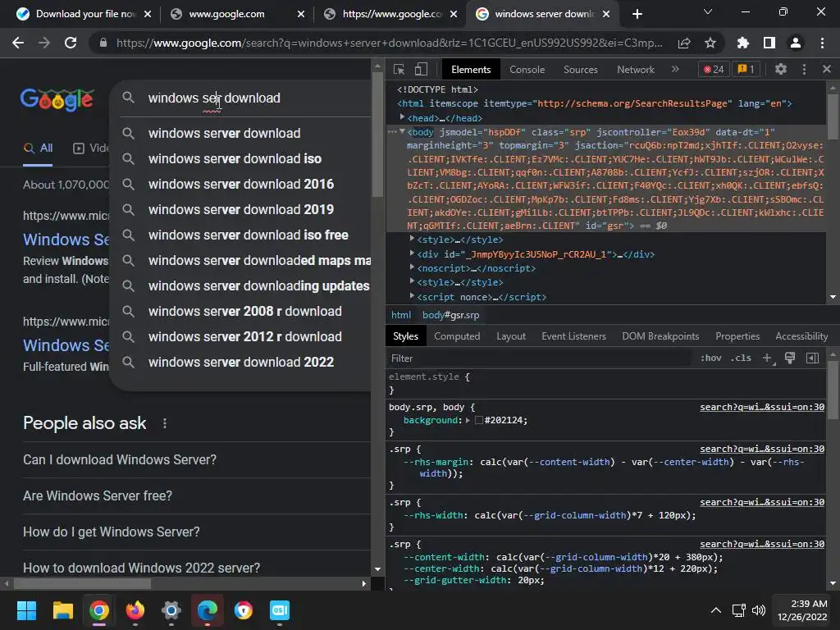The image size is (840, 630).
Task: Expand the second style element node
Action: [x=412, y=282]
